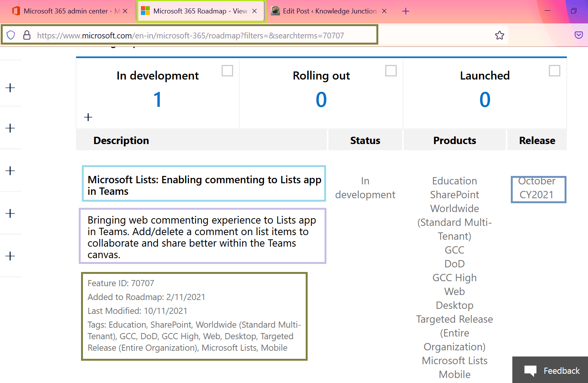
Task: Expand the In development card plus sign
Action: [x=88, y=117]
